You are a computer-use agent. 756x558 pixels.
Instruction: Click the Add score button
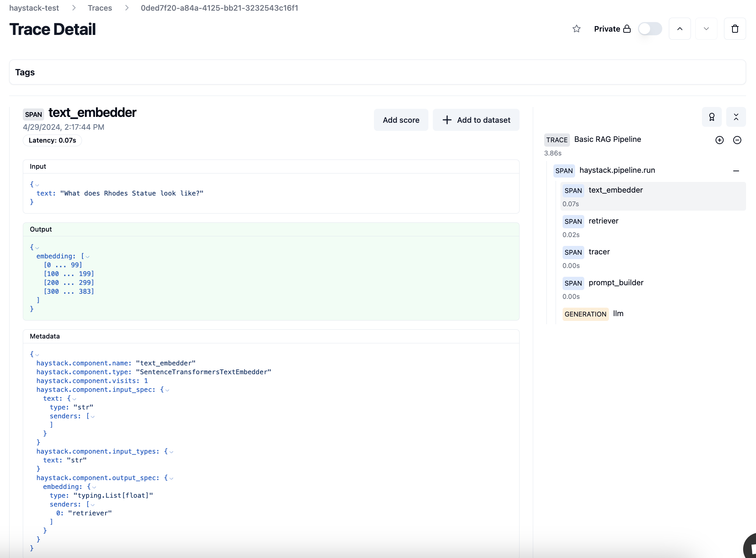pos(401,120)
